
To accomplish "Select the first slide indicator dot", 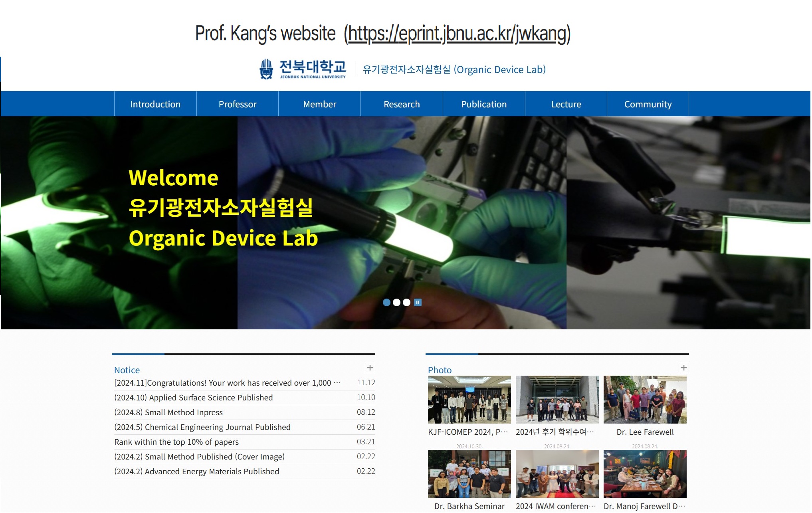I will tap(386, 303).
